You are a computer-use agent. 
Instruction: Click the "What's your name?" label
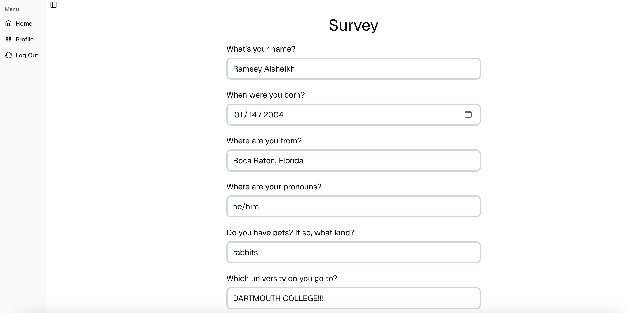tap(261, 49)
